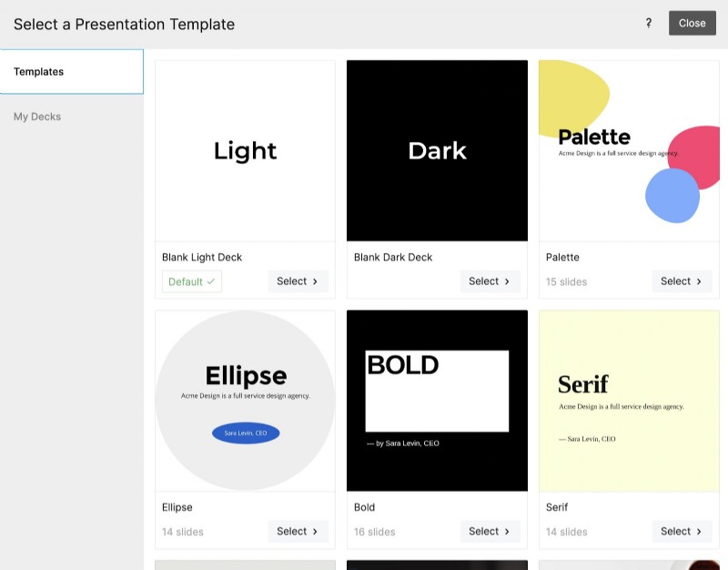Open the Bold template preview thumbnail

(437, 401)
